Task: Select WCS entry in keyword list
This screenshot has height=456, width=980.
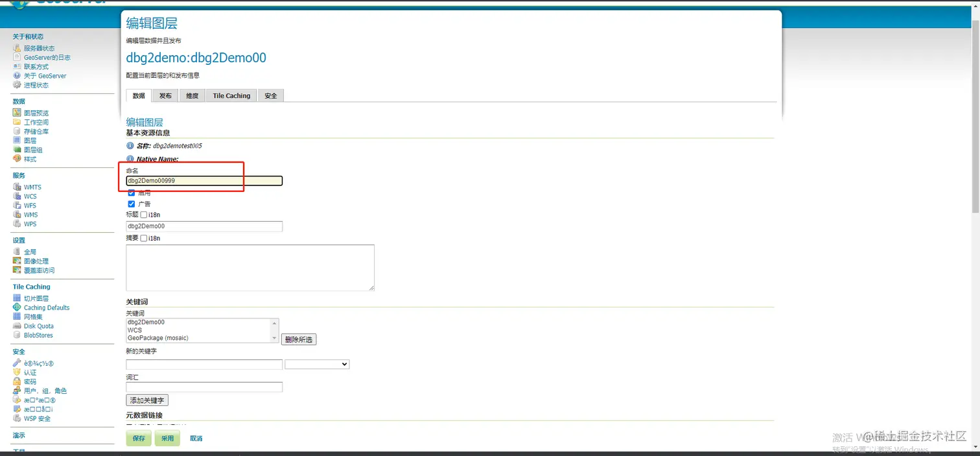Action: tap(135, 330)
